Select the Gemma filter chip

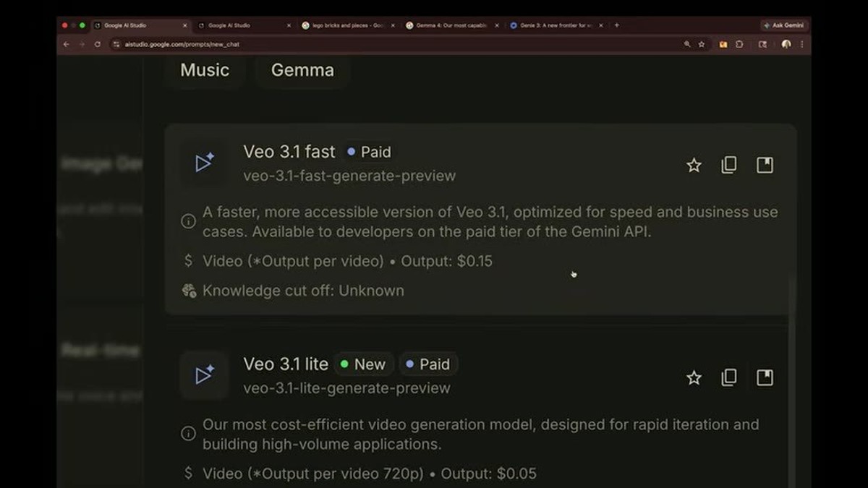302,70
